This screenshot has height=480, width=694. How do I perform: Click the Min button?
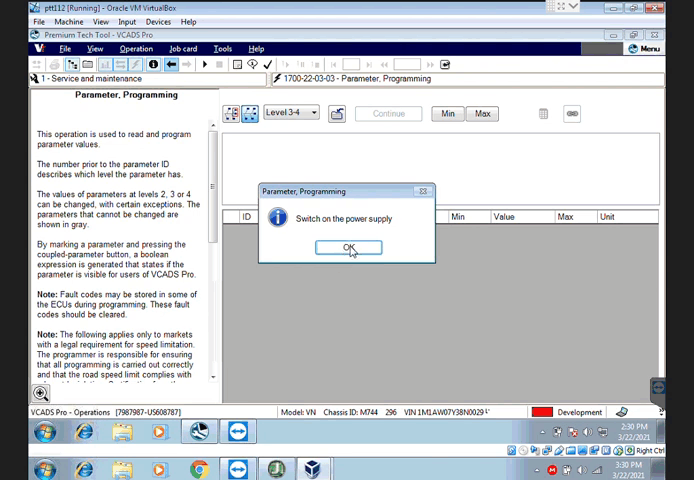448,114
